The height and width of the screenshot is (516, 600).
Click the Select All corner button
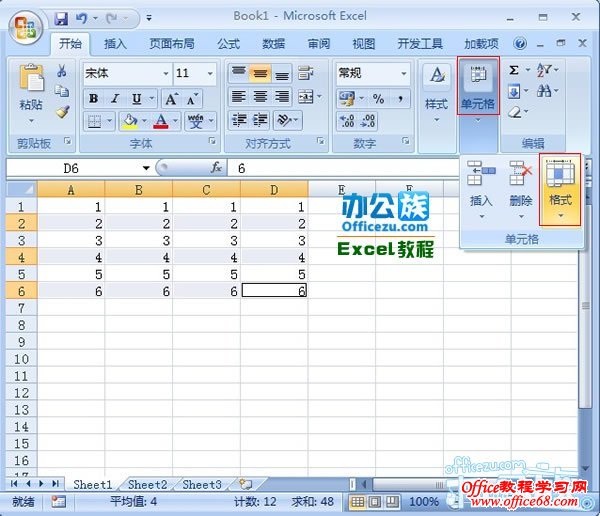pyautogui.click(x=22, y=189)
